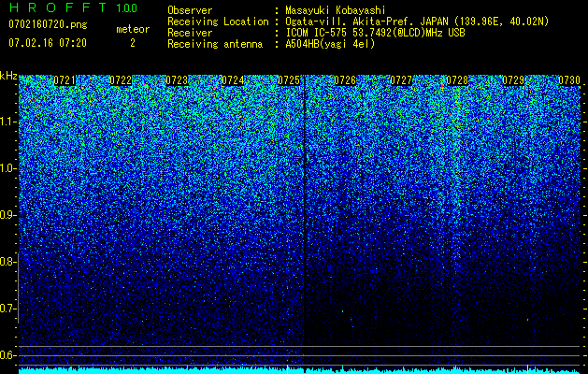Click the 0.6 kHz axis label
588x374 pixels.
(x=7, y=355)
